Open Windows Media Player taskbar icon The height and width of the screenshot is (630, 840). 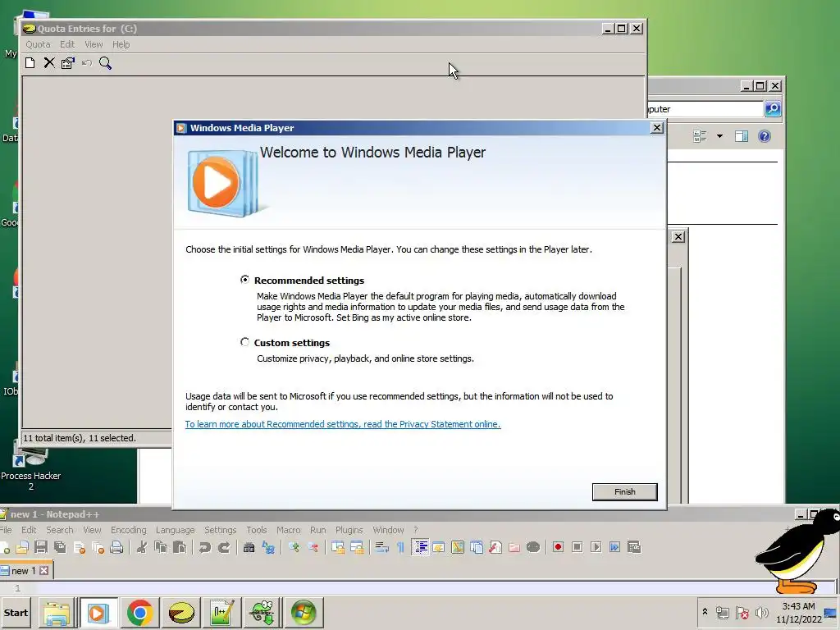(x=98, y=612)
